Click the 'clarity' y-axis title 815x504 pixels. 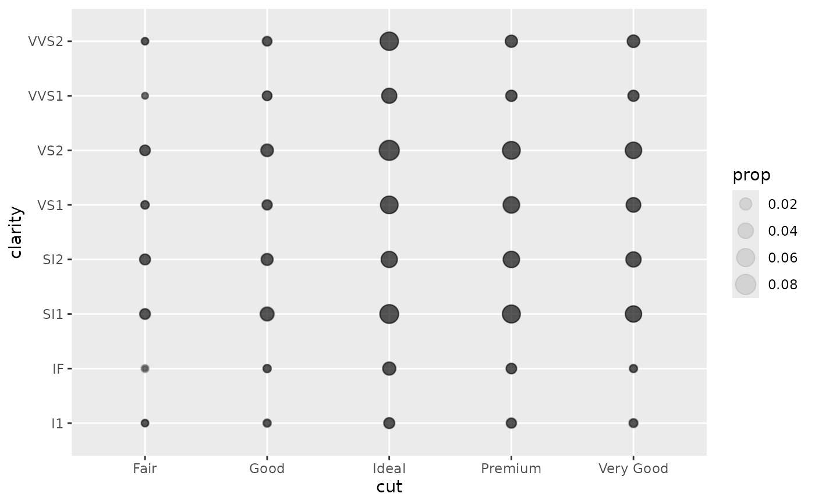pos(16,232)
